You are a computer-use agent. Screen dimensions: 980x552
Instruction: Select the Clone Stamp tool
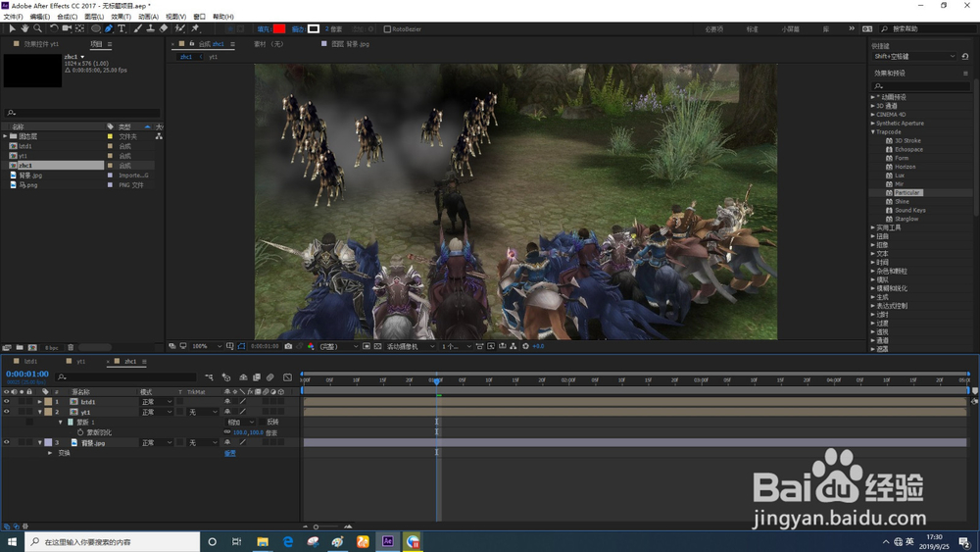[151, 28]
